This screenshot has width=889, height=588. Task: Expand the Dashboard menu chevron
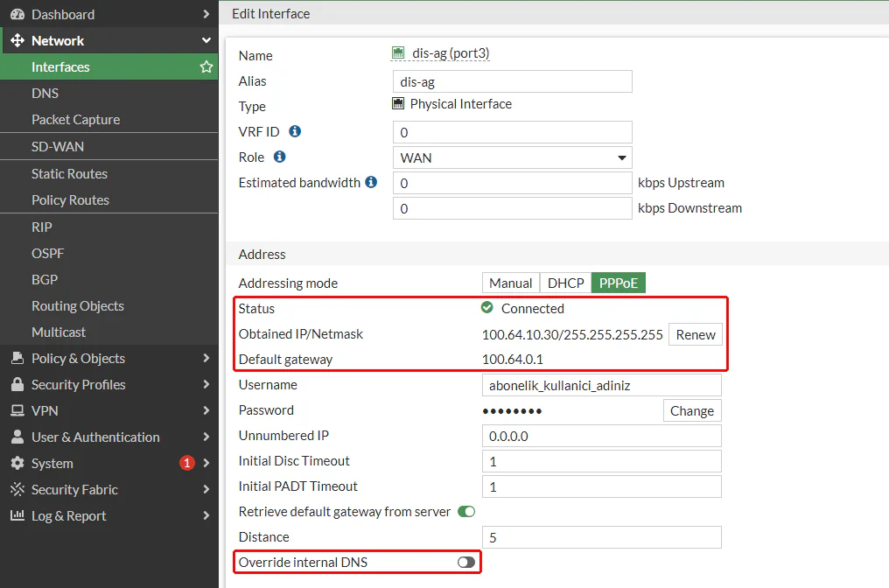206,14
